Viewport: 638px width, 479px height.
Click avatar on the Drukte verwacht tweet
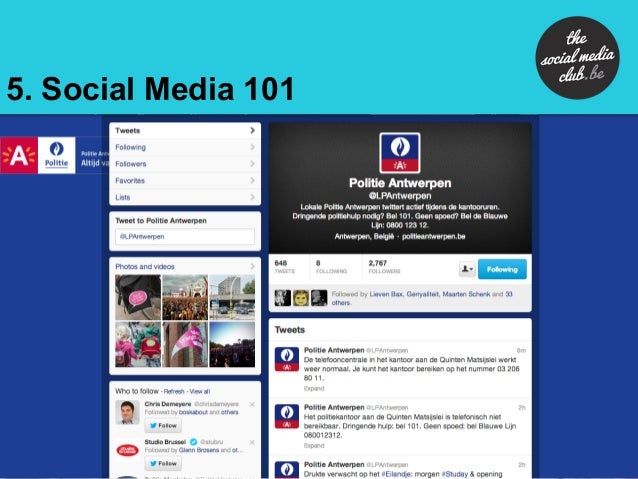(x=287, y=470)
